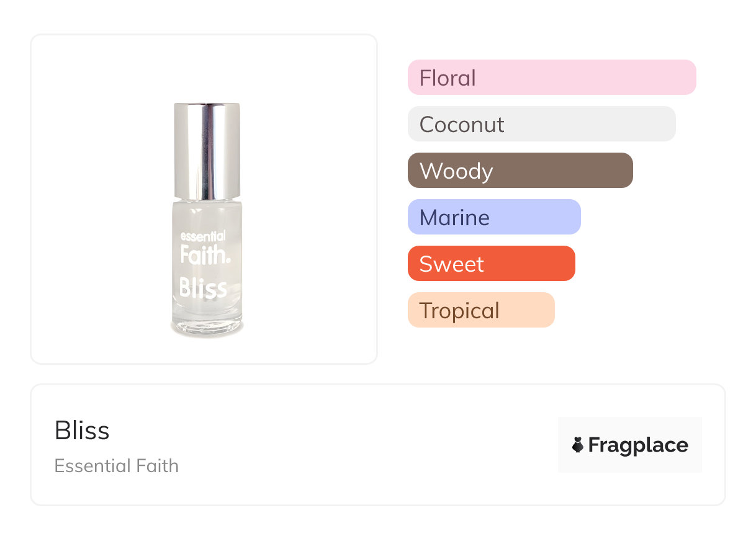
Task: Select the orange-red Sweet accord bar
Action: pos(491,264)
